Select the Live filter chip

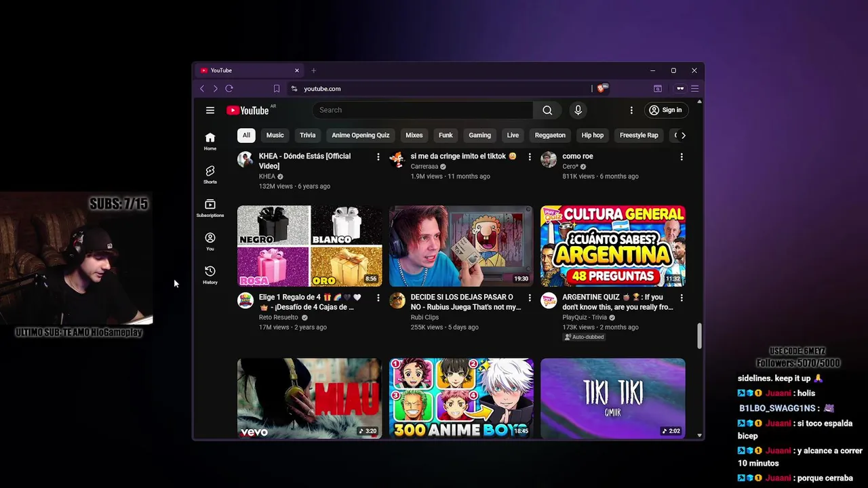pos(513,135)
